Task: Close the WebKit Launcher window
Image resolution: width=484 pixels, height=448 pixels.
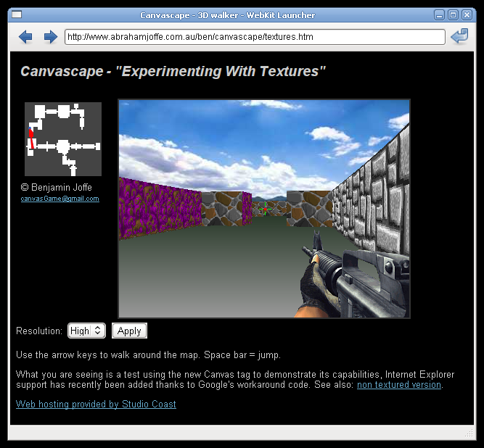Action: point(467,14)
